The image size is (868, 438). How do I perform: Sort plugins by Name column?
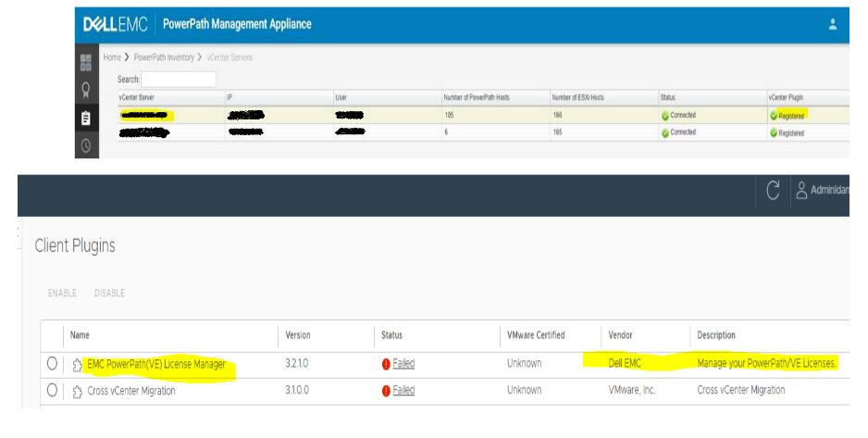point(80,335)
